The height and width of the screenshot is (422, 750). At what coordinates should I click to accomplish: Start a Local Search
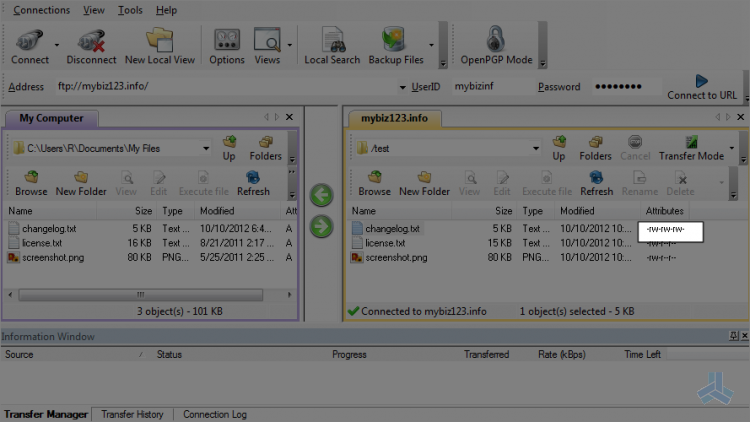(332, 46)
